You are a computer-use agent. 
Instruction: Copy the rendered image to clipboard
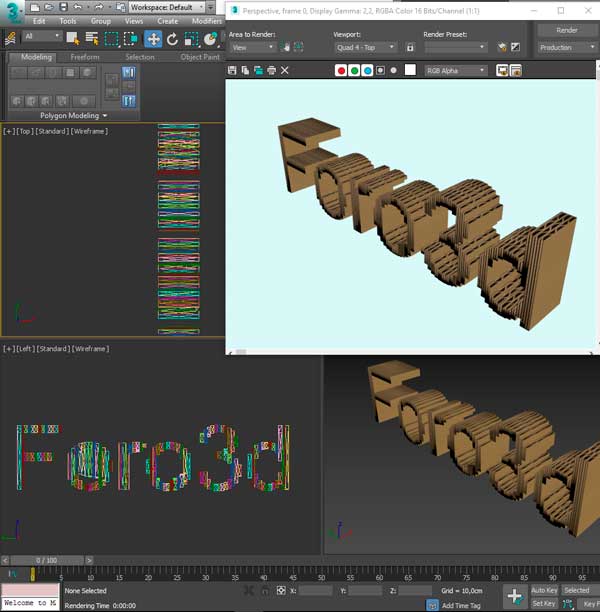245,70
